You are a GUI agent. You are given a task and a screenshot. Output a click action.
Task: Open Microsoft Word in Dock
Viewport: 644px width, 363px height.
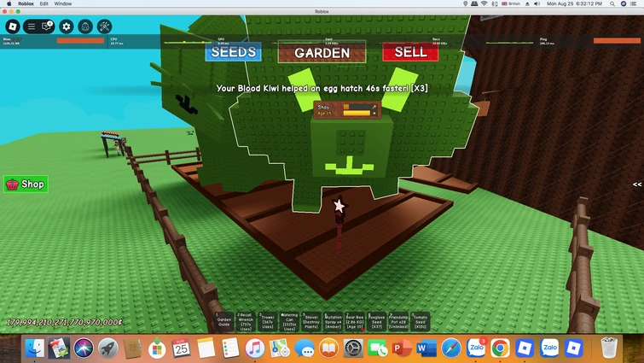(426, 348)
